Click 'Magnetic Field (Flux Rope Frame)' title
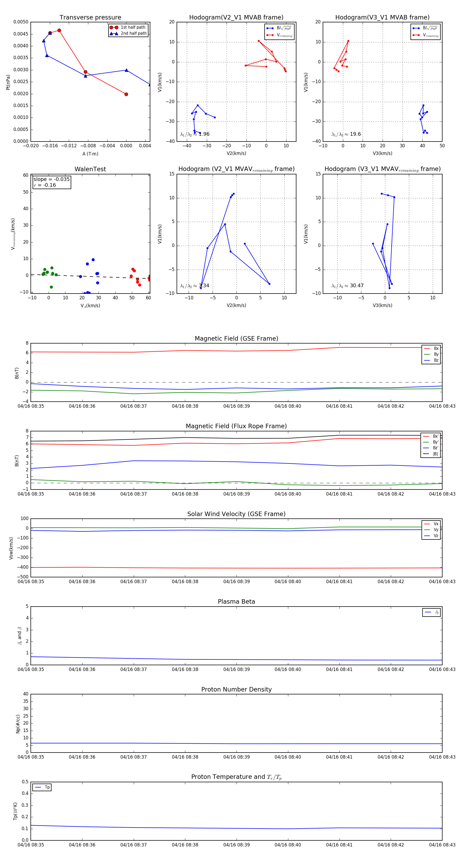Screen dimensions: 473x868 click(x=236, y=426)
